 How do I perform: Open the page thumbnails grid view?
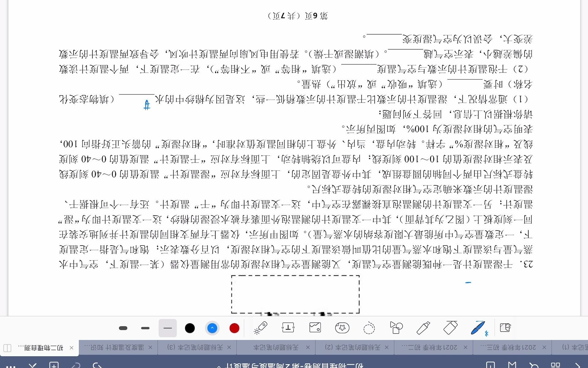coord(555,365)
